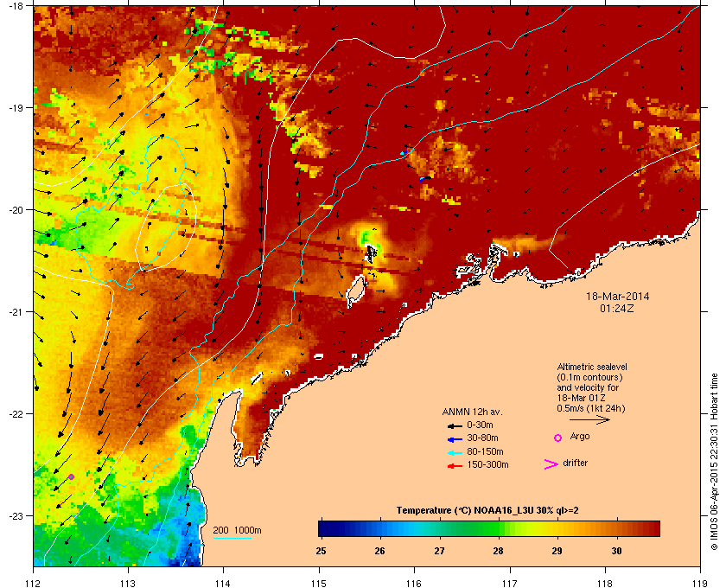
Task: Click the cyan 80-150m arrow legend symbol
Action: (x=455, y=452)
